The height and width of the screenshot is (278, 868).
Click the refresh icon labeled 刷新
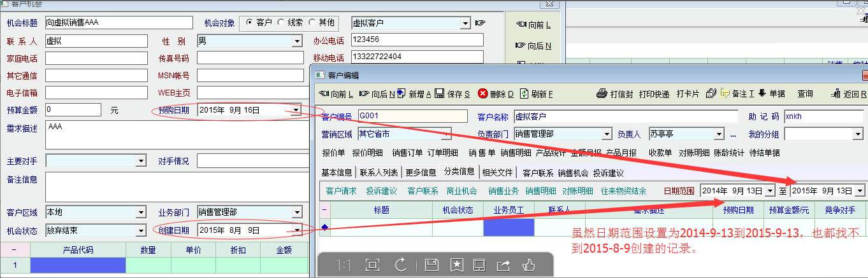(524, 94)
